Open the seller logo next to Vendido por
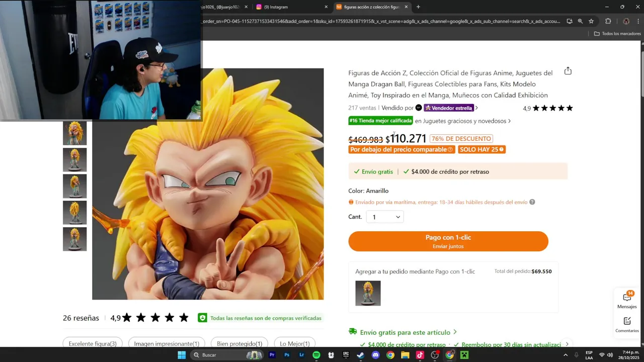644x362 pixels. pos(419,108)
